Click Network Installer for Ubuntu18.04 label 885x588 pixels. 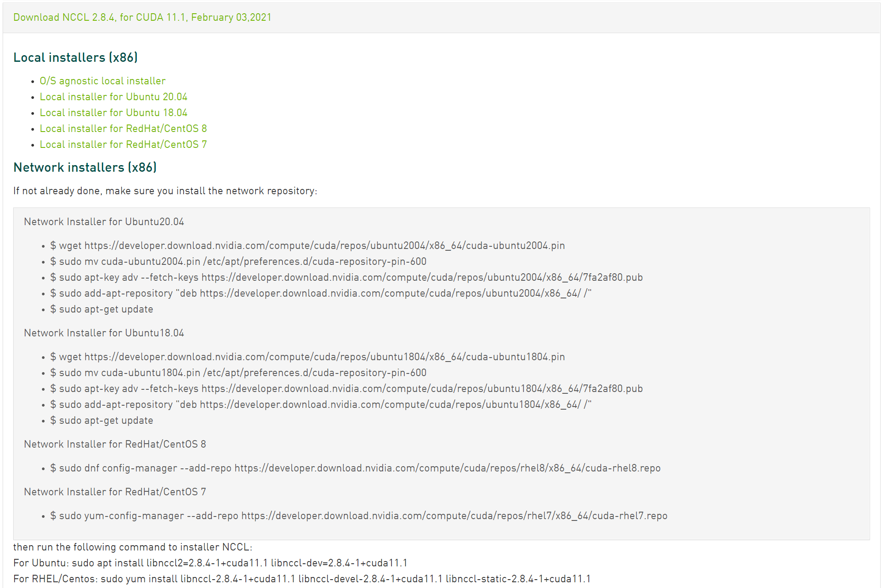[x=104, y=333]
